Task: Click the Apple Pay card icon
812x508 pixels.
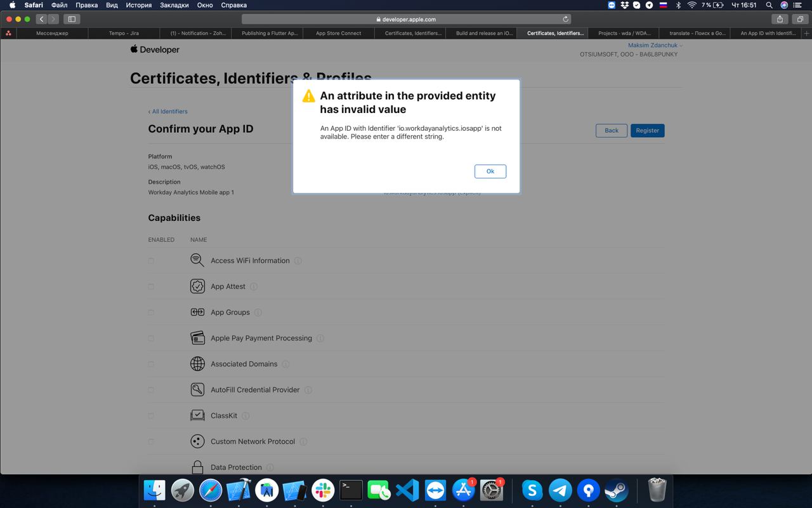Action: pos(197,338)
